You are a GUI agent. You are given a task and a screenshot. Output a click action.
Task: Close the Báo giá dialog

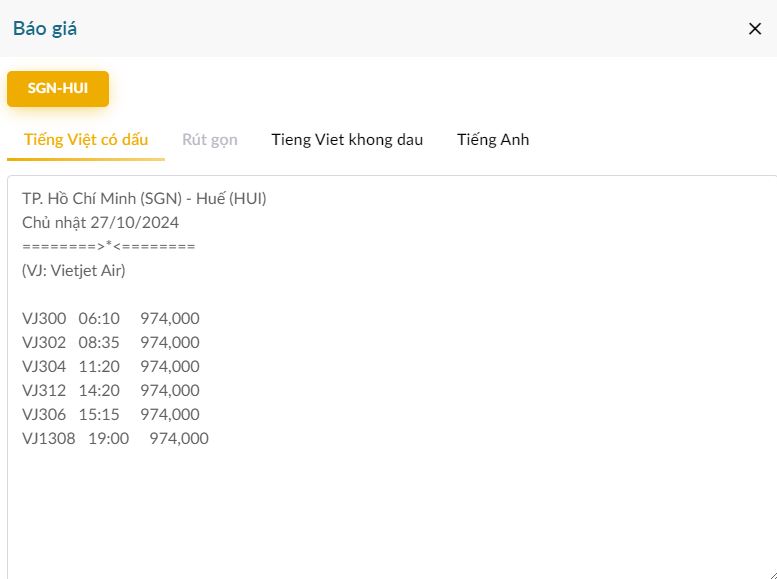click(755, 29)
